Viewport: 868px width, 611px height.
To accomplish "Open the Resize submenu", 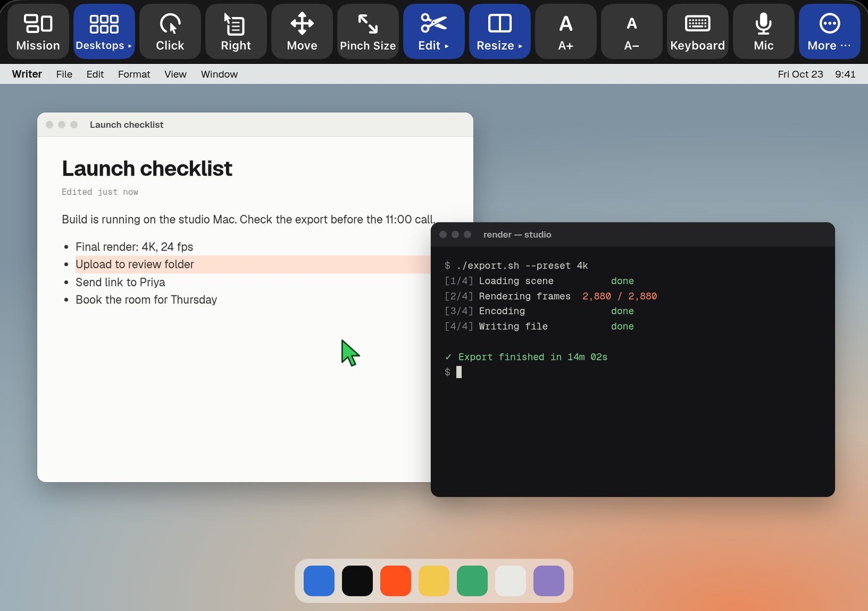I will (500, 31).
